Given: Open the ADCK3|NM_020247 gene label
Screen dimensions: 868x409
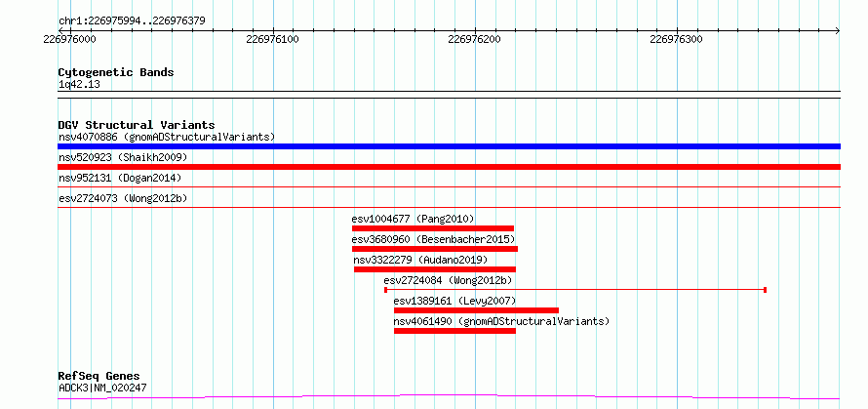Looking at the screenshot, I should tap(102, 388).
